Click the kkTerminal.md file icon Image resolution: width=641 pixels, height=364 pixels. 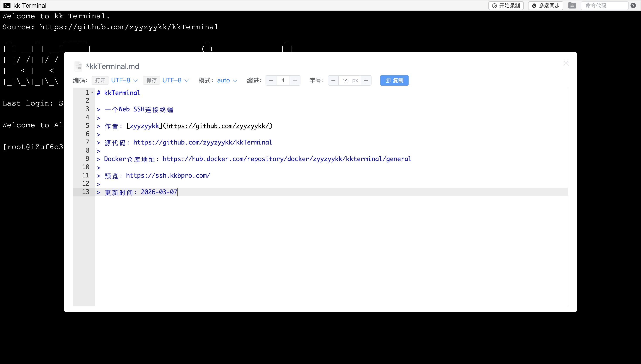pyautogui.click(x=78, y=66)
